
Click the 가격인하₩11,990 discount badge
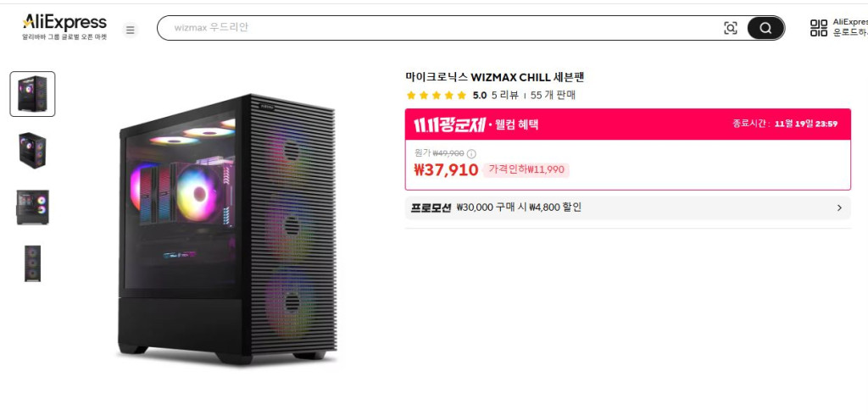pos(526,170)
